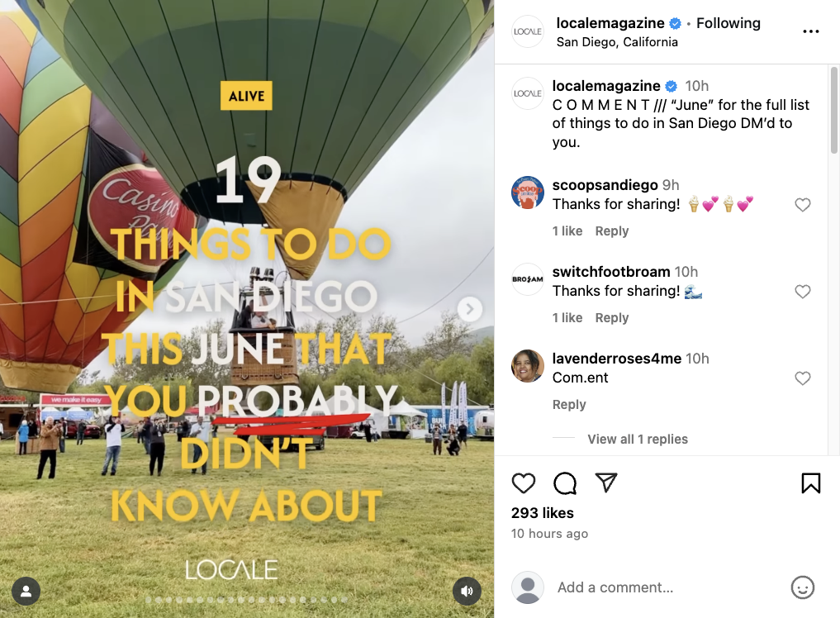Click the Following button in the header
The height and width of the screenshot is (618, 840).
[728, 23]
